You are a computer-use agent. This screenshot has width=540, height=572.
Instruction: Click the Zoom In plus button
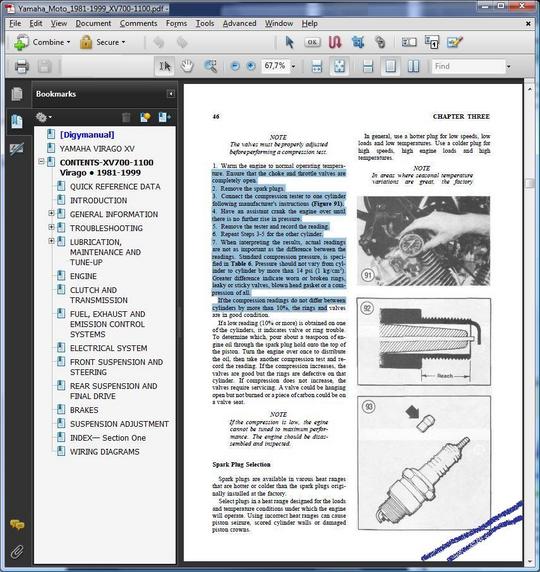[x=251, y=66]
